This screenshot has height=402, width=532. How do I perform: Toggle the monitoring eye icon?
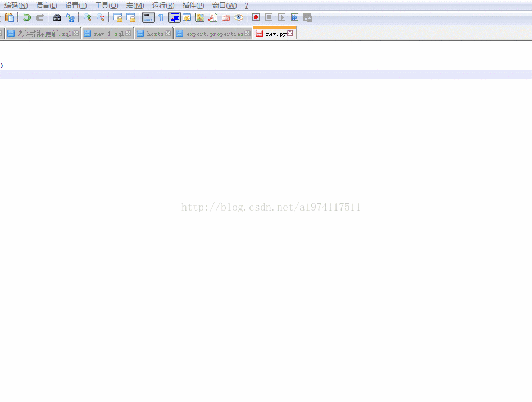tap(239, 17)
